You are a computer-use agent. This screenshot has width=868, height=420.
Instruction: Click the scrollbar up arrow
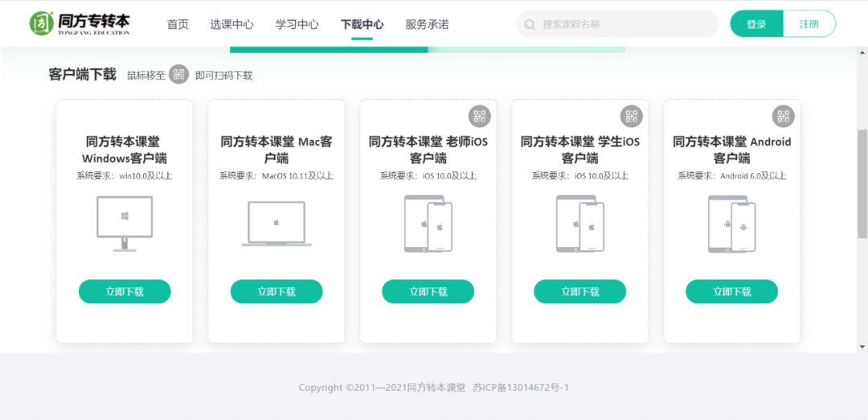point(862,53)
